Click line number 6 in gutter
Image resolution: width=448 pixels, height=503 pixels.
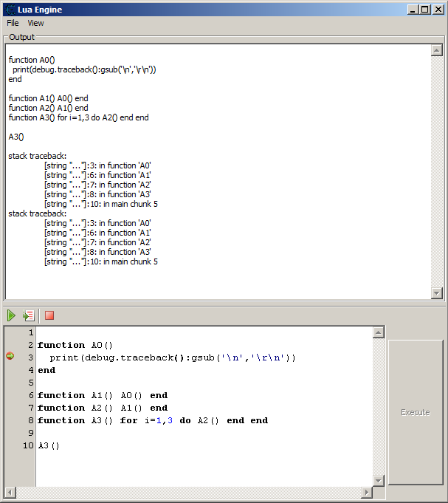coord(31,395)
